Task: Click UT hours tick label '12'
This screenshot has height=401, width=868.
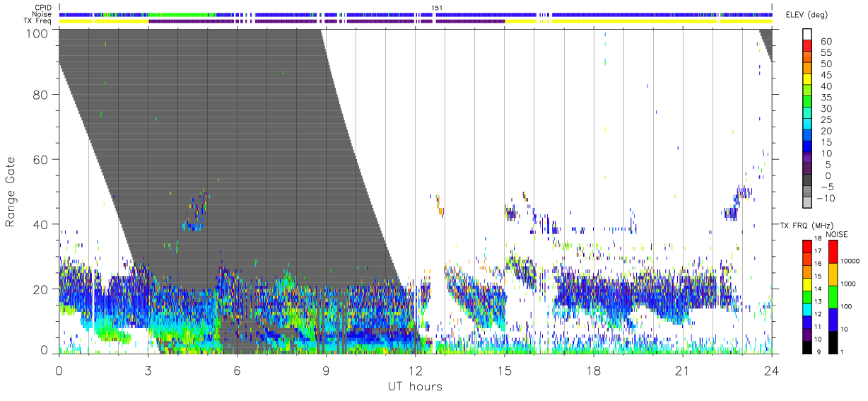Action: (415, 371)
